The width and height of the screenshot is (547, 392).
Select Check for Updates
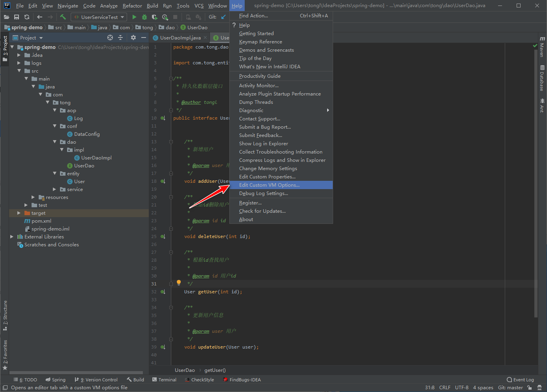click(x=281, y=211)
